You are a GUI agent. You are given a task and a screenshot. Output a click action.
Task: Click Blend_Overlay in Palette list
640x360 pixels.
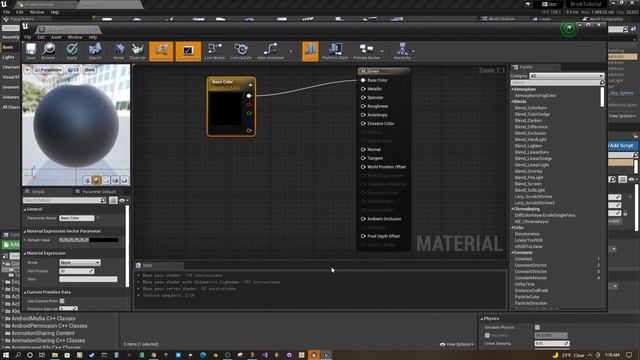coord(528,171)
